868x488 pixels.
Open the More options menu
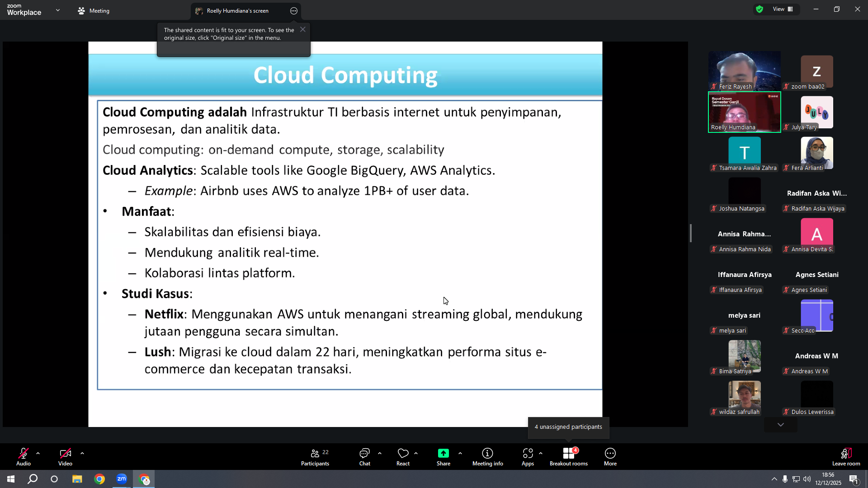click(x=610, y=456)
